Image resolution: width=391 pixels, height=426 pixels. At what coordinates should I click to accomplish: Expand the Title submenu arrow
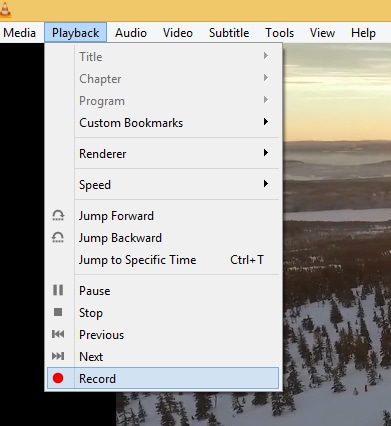click(266, 56)
